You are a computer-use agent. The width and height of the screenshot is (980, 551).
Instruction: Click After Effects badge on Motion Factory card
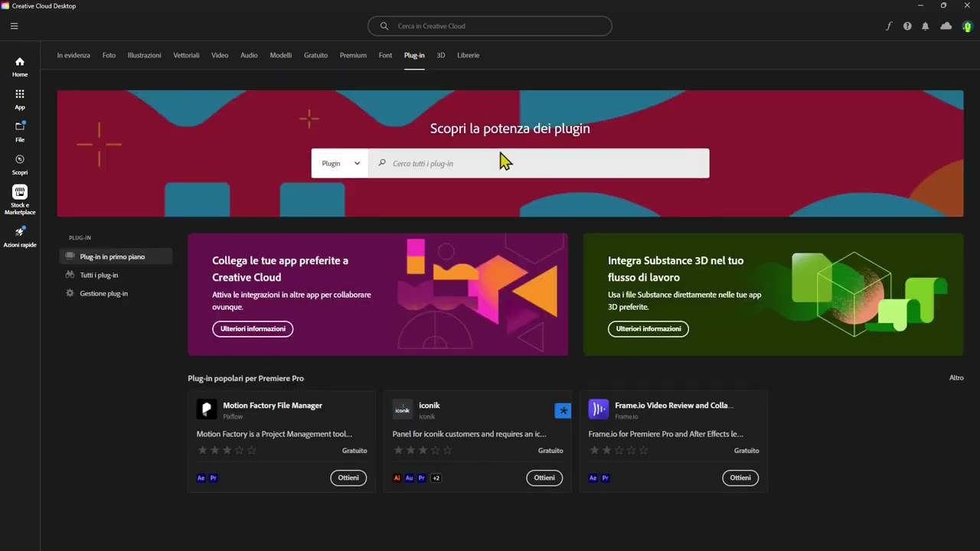201,478
